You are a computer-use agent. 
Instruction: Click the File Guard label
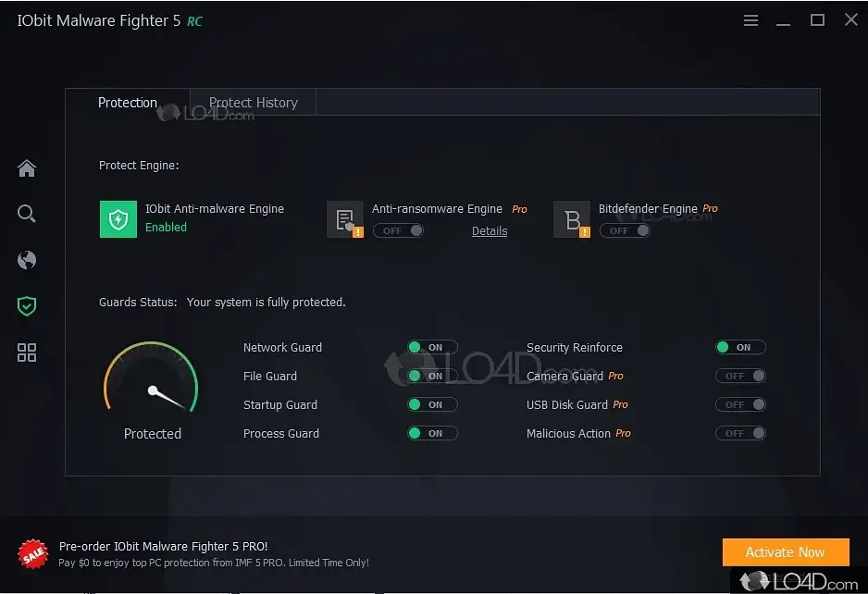[x=269, y=377]
